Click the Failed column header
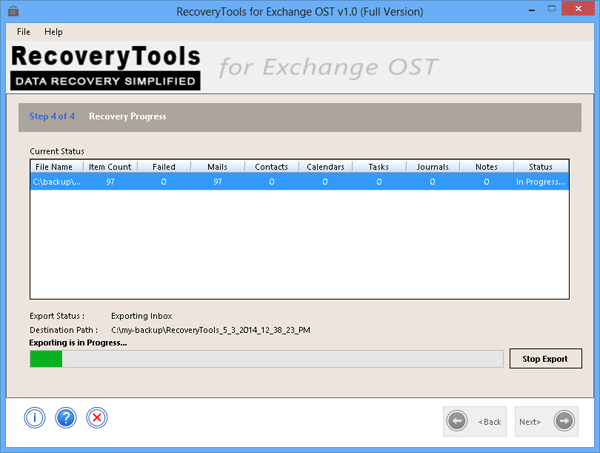The image size is (600, 453). coord(164,167)
